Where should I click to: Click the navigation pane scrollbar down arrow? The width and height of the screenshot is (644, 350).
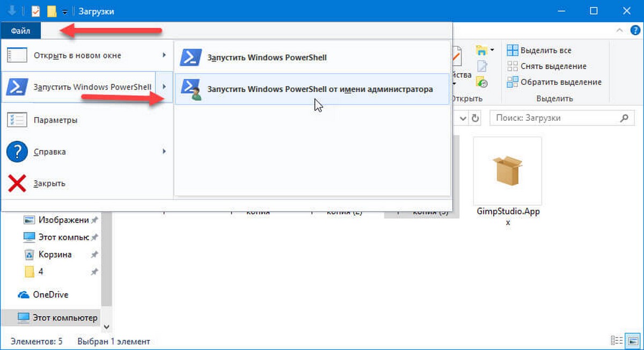pyautogui.click(x=106, y=326)
